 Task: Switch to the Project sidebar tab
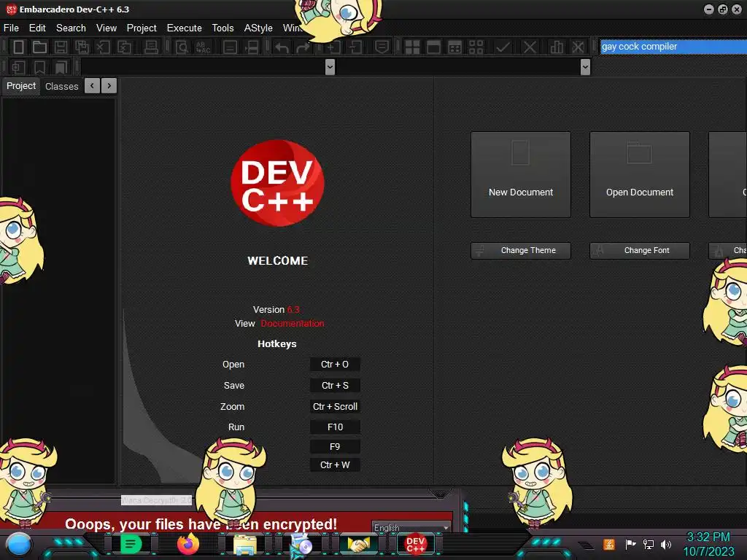(21, 86)
